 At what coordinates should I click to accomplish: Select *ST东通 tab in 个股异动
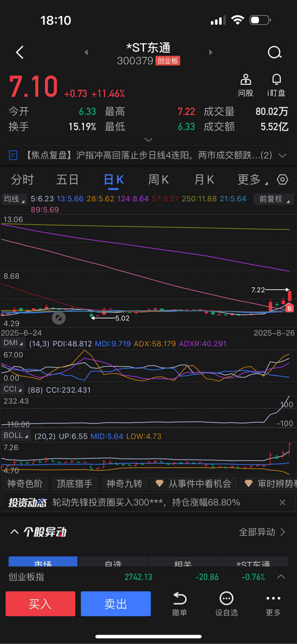tap(253, 562)
